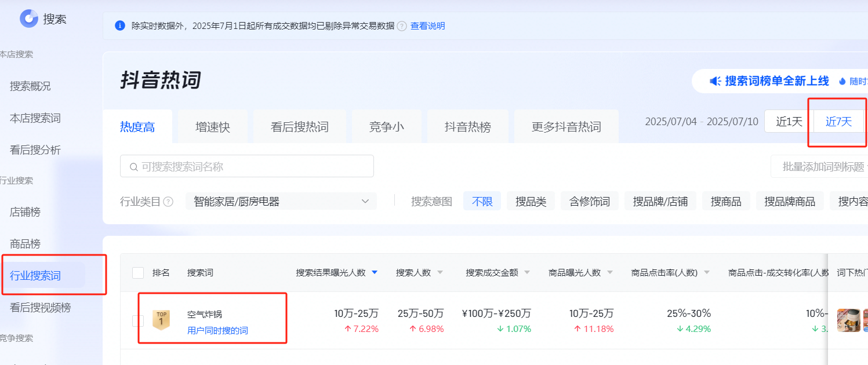Click the TOP 1 rank badge

(x=161, y=320)
